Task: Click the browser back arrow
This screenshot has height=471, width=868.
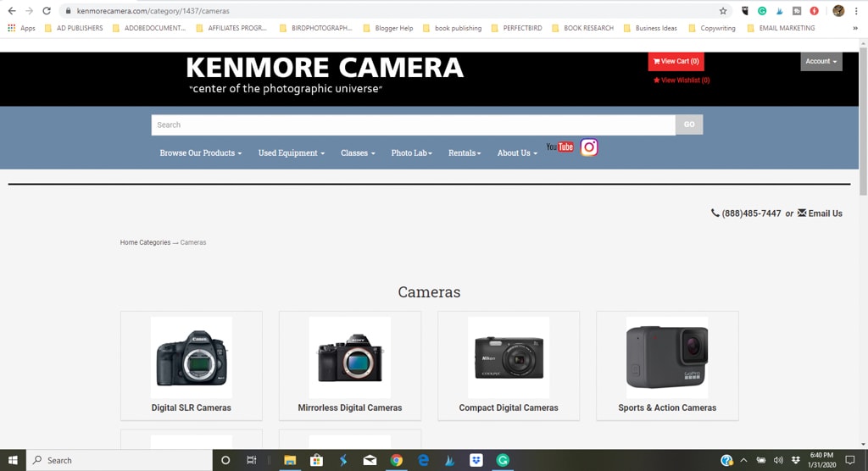Action: point(12,10)
